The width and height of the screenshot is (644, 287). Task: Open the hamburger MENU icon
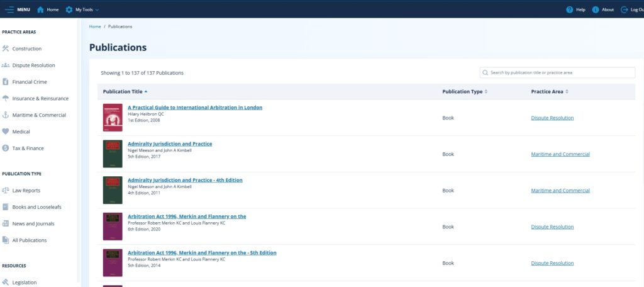pyautogui.click(x=9, y=9)
